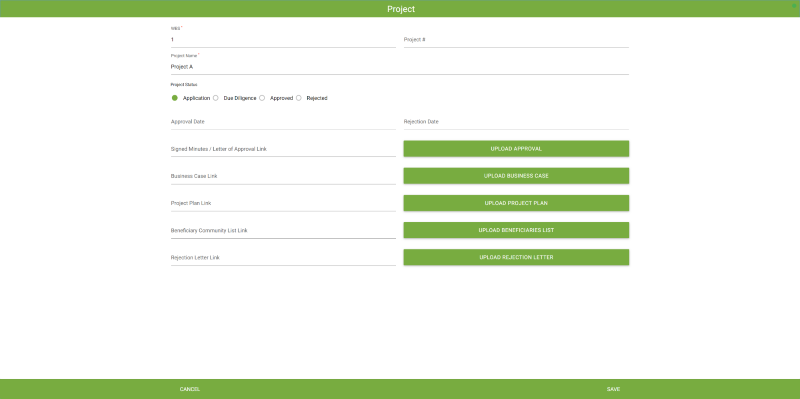Open the Approval Date field
Screen dimensions: 800x399
point(283,122)
